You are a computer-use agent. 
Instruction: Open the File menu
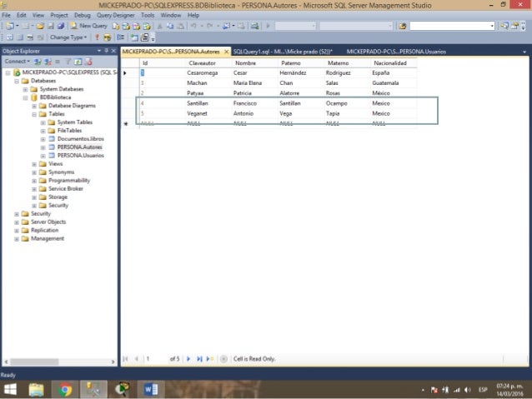pos(6,15)
